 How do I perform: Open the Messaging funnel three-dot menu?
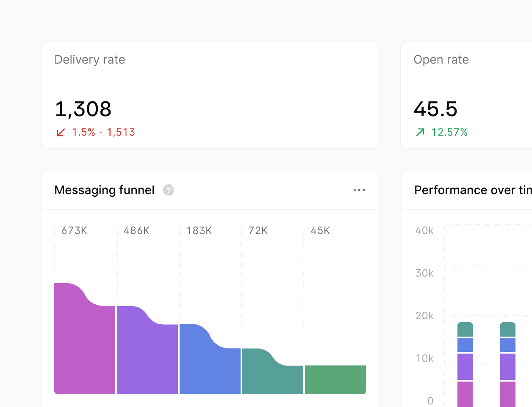pyautogui.click(x=359, y=190)
